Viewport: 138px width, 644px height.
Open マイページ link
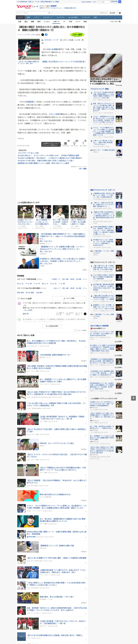tap(103, 13)
